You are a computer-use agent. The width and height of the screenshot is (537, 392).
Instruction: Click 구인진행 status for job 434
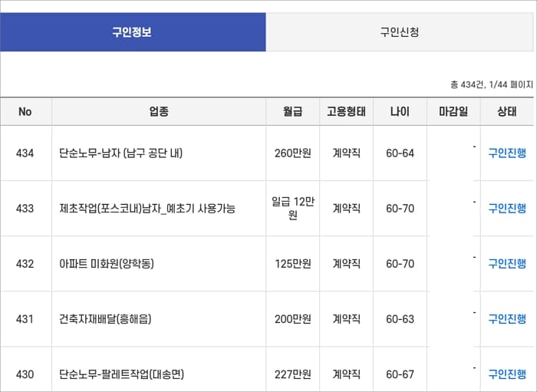(507, 153)
